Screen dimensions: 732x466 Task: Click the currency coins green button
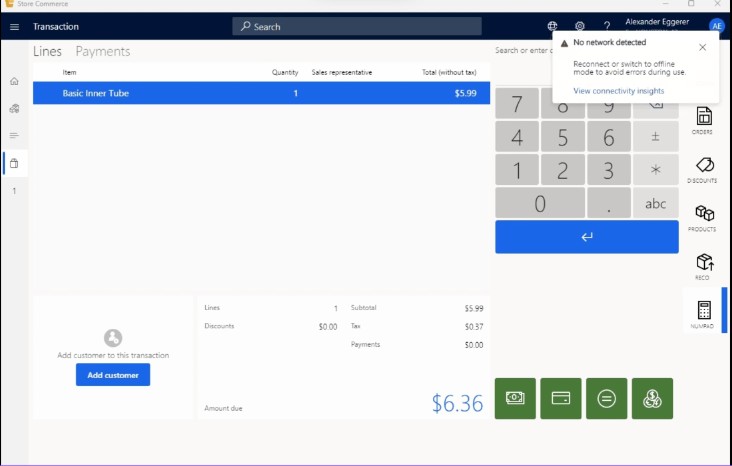point(652,398)
